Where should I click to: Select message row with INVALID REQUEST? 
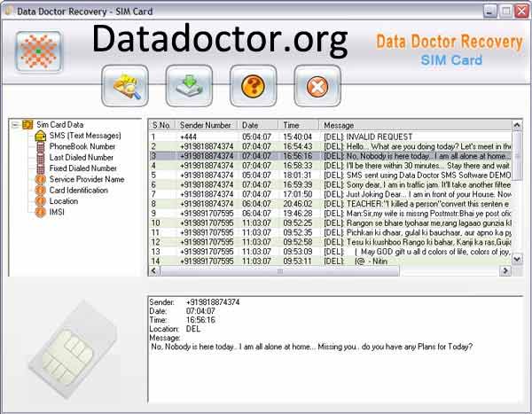tap(330, 137)
